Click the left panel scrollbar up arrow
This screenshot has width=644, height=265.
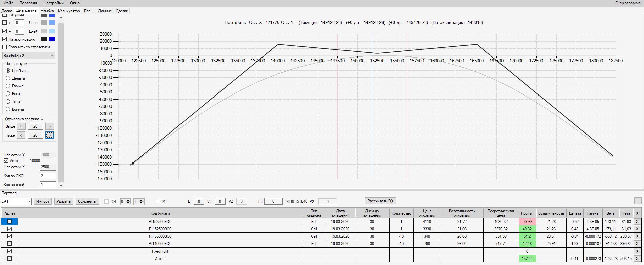(61, 17)
